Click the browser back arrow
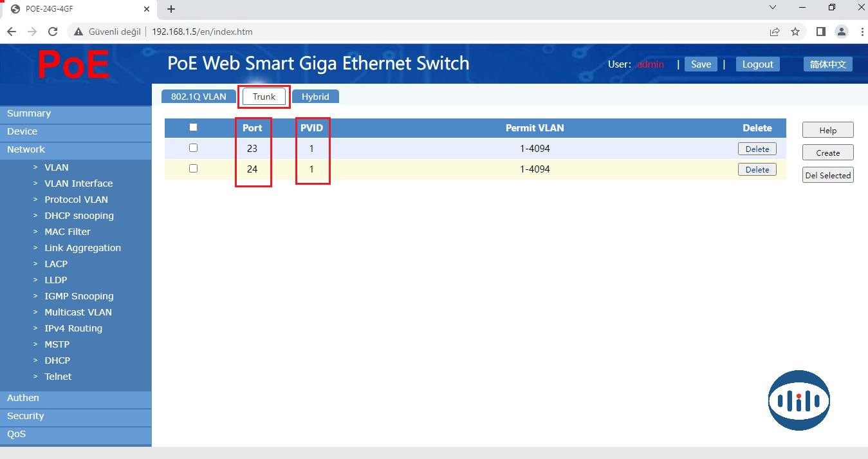Image resolution: width=868 pixels, height=459 pixels. [x=12, y=32]
